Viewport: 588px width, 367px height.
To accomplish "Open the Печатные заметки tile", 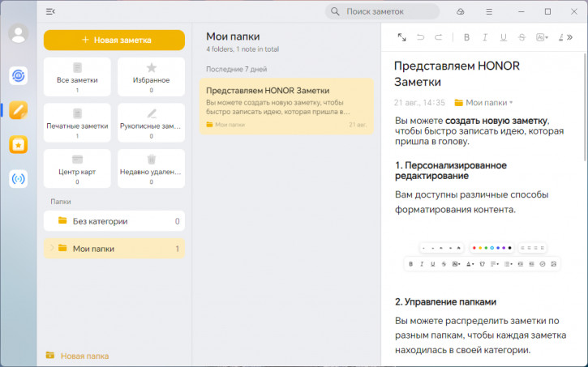I will (77, 123).
